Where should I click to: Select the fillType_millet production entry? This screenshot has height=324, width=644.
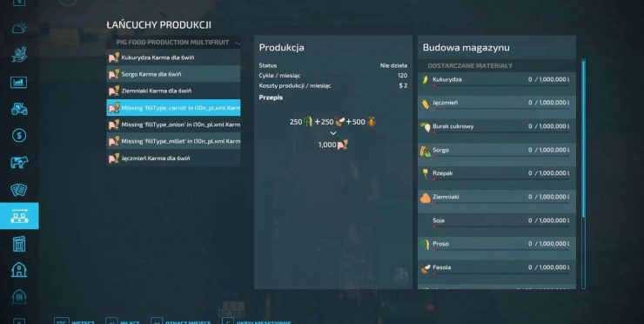coord(173,141)
